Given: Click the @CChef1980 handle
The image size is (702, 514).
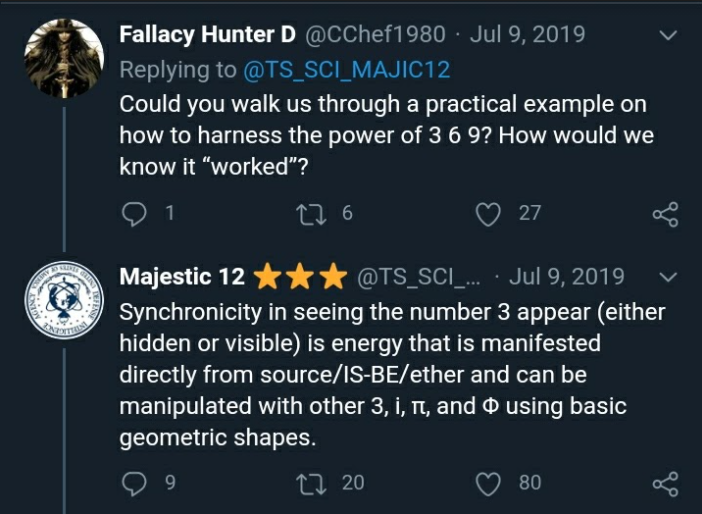Looking at the screenshot, I should 374,35.
